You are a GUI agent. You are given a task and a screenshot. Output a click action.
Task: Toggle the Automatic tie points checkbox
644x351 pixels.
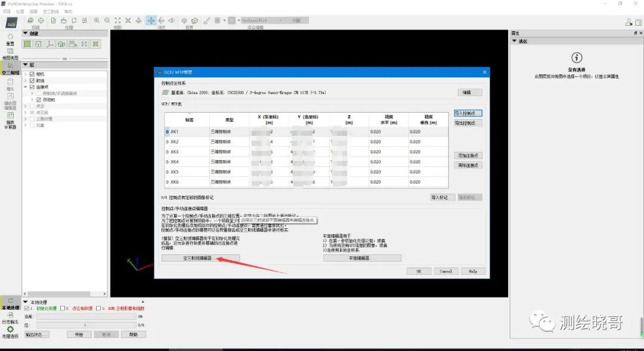pyautogui.click(x=39, y=100)
